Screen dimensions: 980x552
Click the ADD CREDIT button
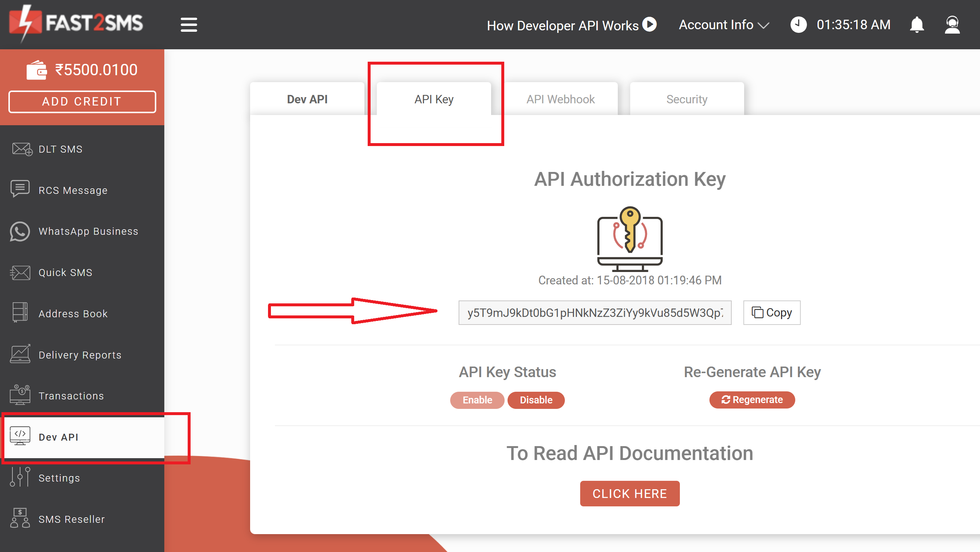tap(82, 101)
